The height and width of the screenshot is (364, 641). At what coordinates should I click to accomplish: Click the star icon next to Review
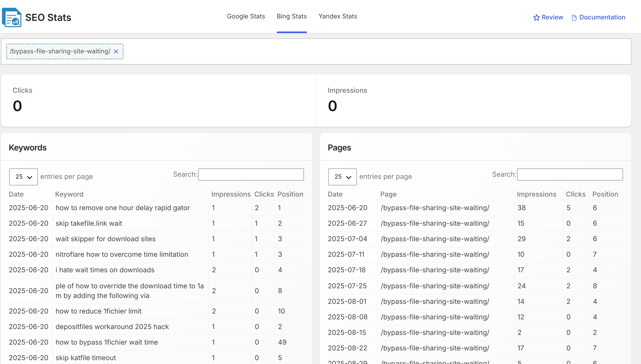pos(536,17)
